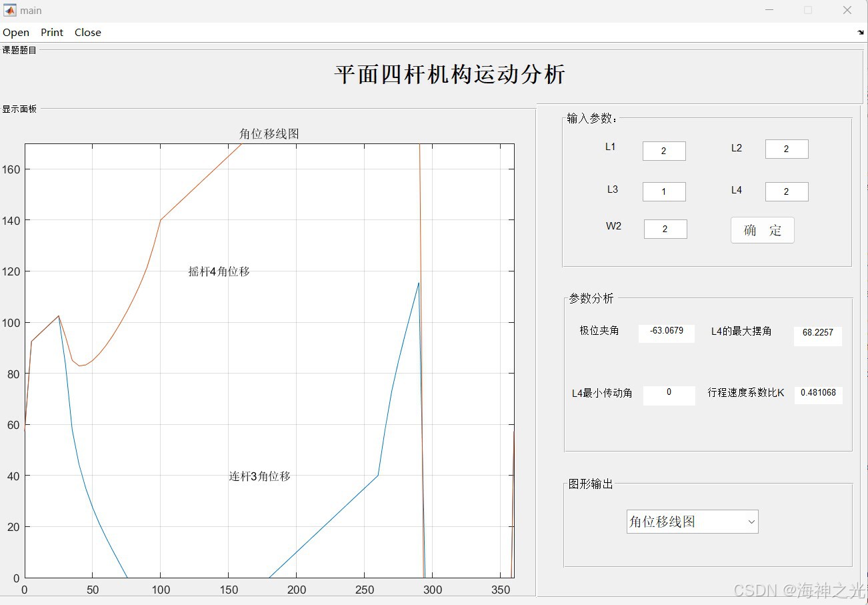Click the L4的最大摆角 value 68.2257
Viewport: 868px width, 605px height.
pos(818,336)
